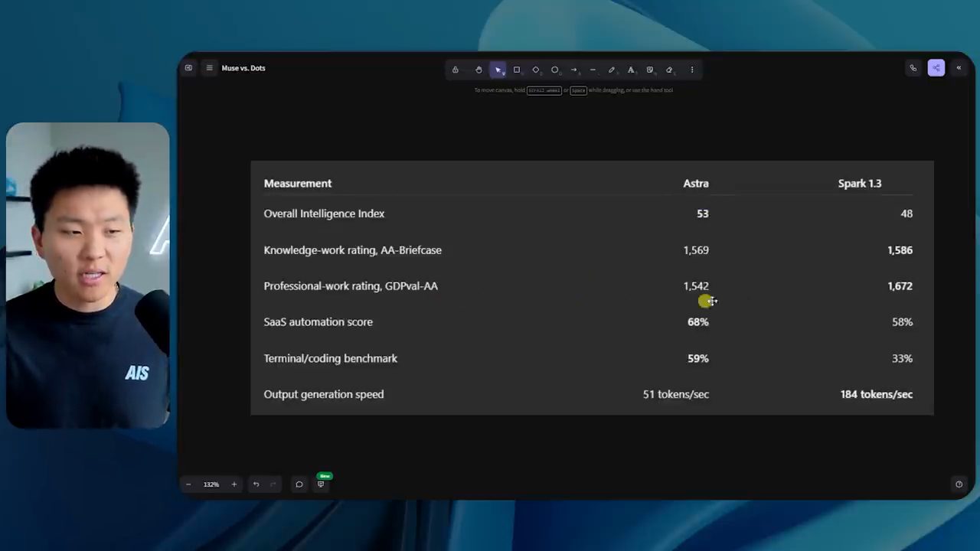Open the comments bubble
This screenshot has height=551, width=980.
(299, 484)
